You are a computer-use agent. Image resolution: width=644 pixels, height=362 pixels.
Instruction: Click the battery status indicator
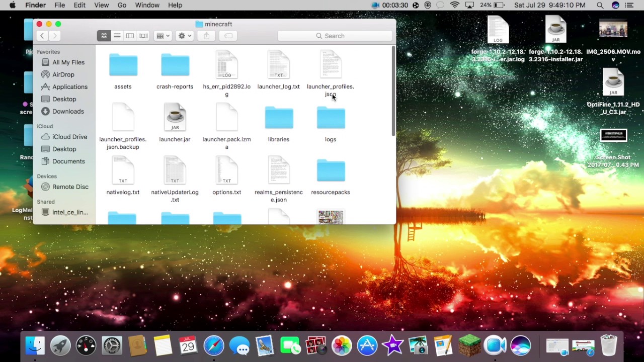(492, 5)
